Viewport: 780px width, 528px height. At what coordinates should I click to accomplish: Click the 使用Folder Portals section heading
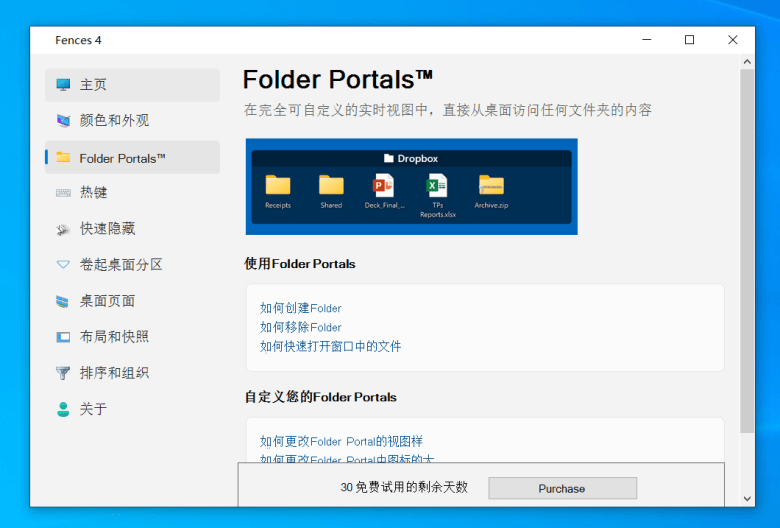[300, 264]
